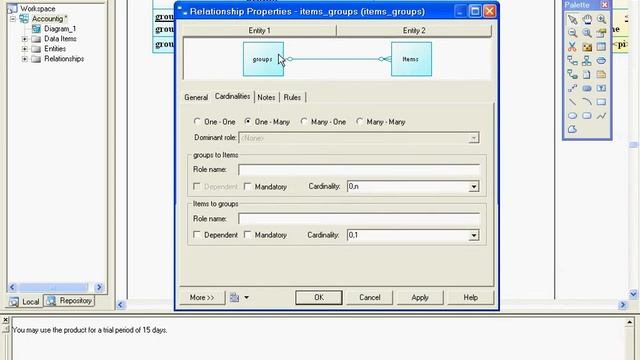Open Help for Relationship Properties
The height and width of the screenshot is (360, 640).
tap(471, 298)
